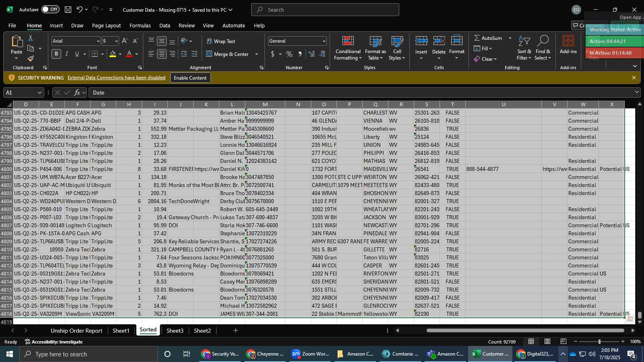Dismiss the security warning bar
The width and height of the screenshot is (644, 362).
click(x=634, y=78)
